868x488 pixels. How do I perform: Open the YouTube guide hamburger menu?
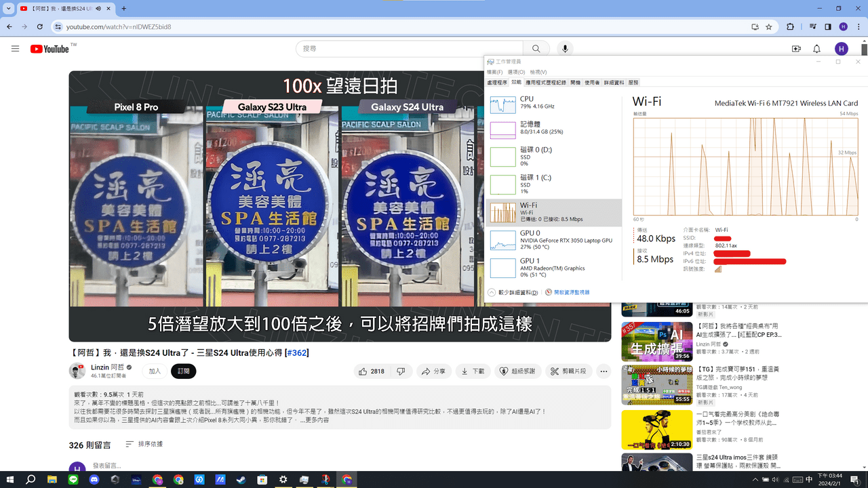coord(15,49)
